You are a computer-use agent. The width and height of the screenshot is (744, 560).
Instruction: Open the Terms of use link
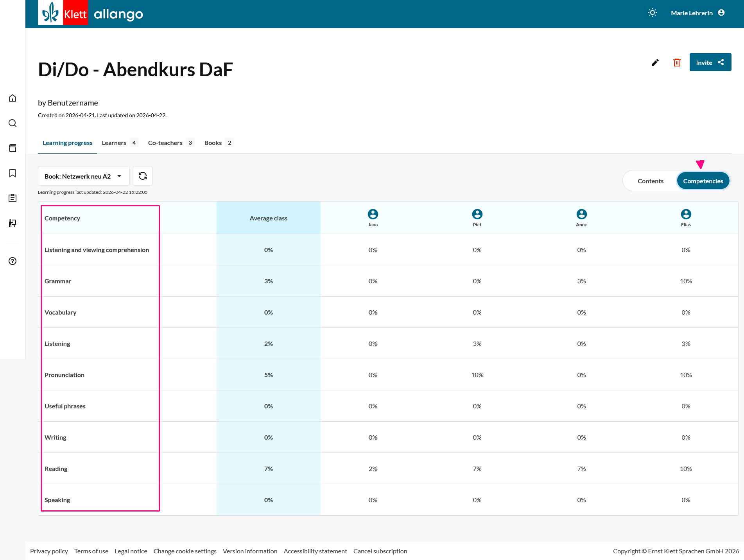pos(91,551)
